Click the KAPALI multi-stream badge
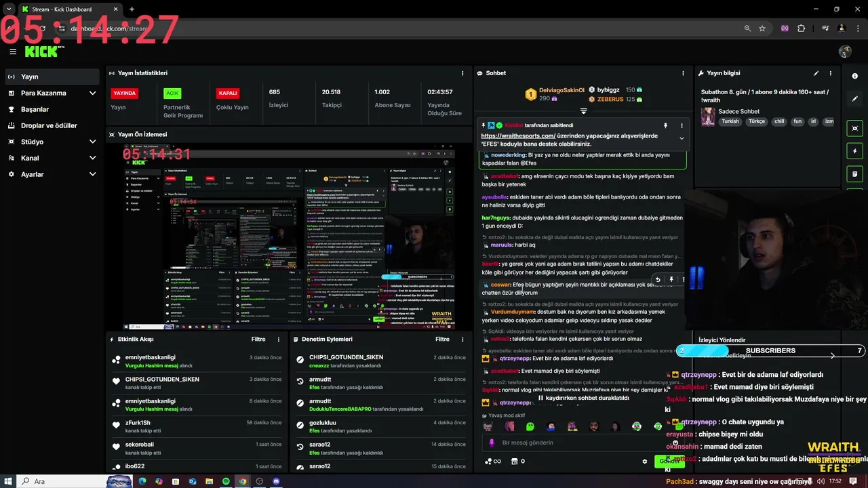868x488 pixels. click(228, 94)
